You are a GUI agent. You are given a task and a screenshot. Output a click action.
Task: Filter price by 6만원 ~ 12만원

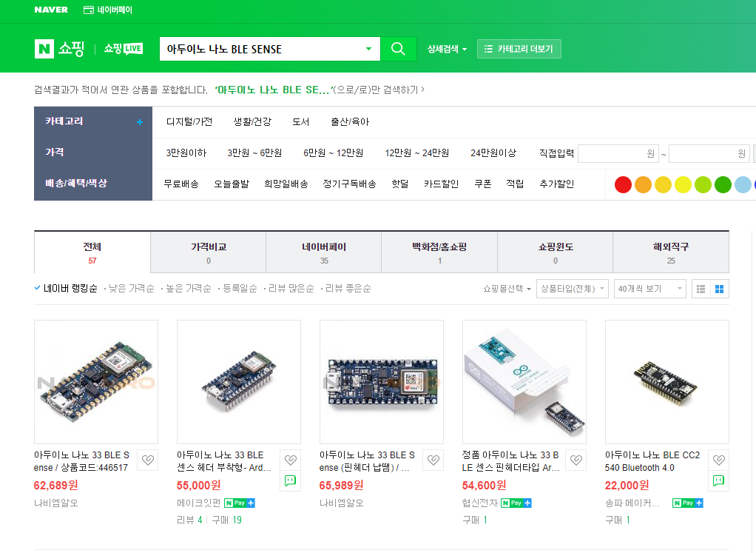coord(333,153)
